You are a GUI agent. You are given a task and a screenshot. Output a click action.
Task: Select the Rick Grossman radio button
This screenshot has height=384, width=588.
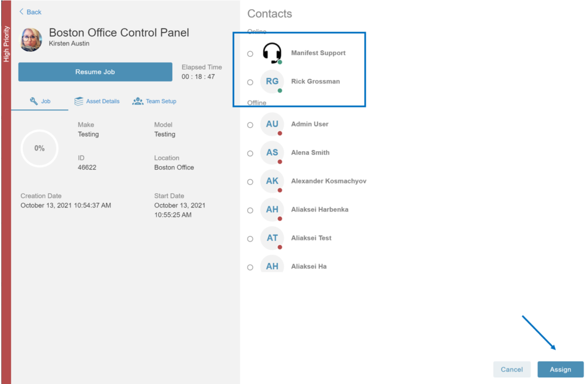[x=250, y=82]
